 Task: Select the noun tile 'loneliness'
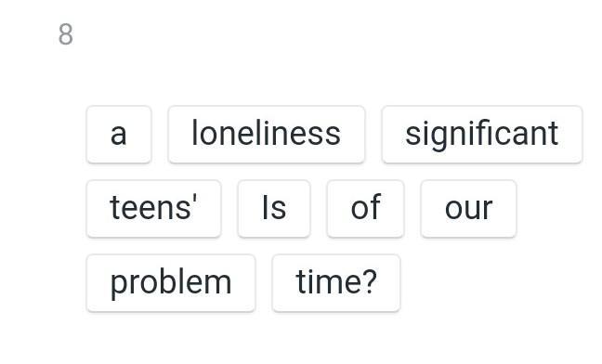266,135
